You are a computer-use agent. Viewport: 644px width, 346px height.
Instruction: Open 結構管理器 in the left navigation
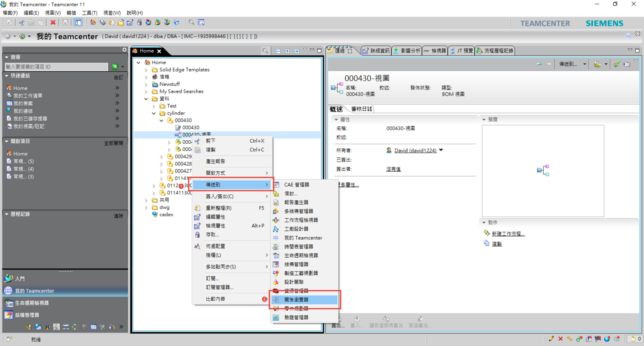[27, 315]
